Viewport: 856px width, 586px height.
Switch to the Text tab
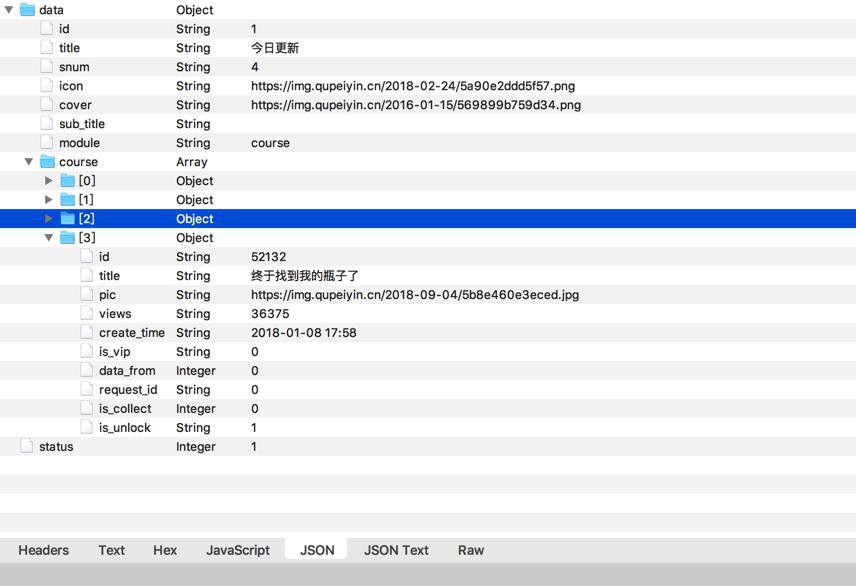pyautogui.click(x=111, y=550)
